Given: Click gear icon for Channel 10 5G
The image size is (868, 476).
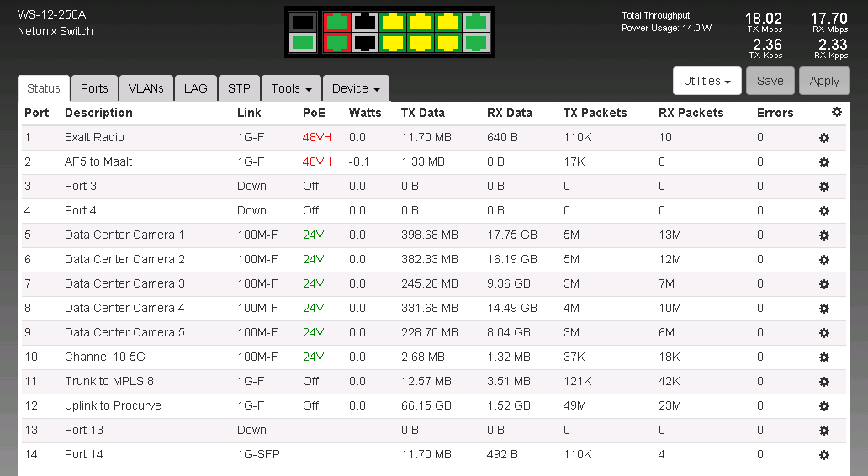Looking at the screenshot, I should point(824,357).
